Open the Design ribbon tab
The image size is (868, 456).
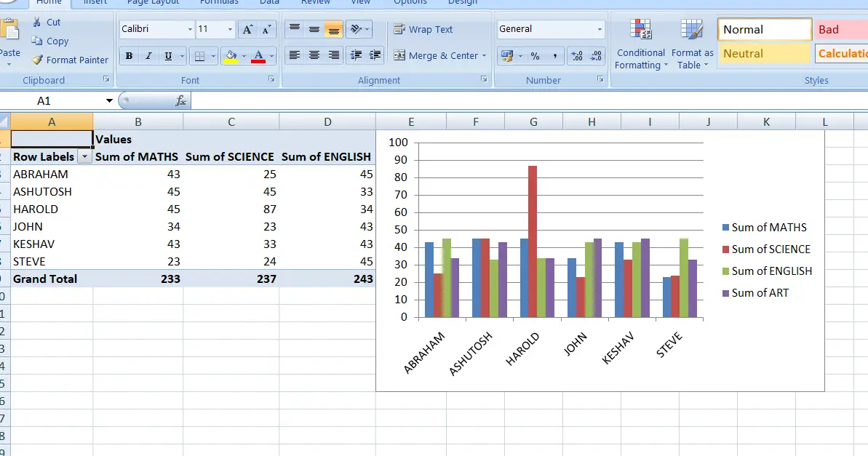pyautogui.click(x=463, y=2)
